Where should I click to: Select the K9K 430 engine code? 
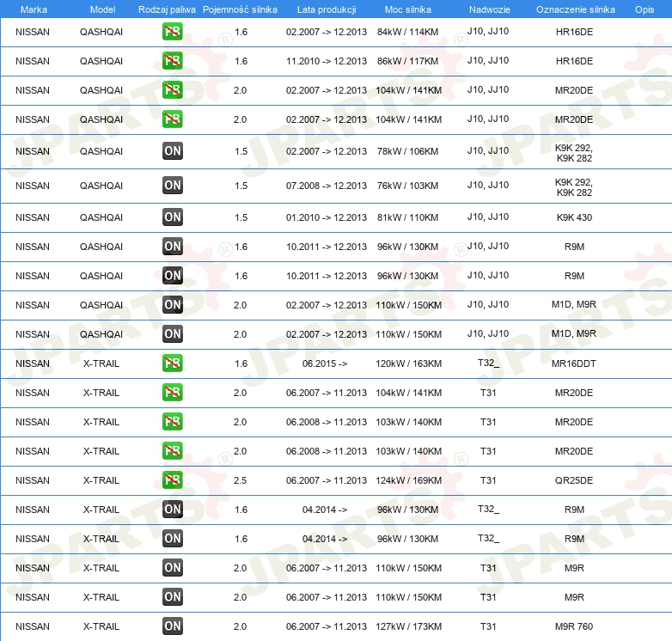click(574, 217)
